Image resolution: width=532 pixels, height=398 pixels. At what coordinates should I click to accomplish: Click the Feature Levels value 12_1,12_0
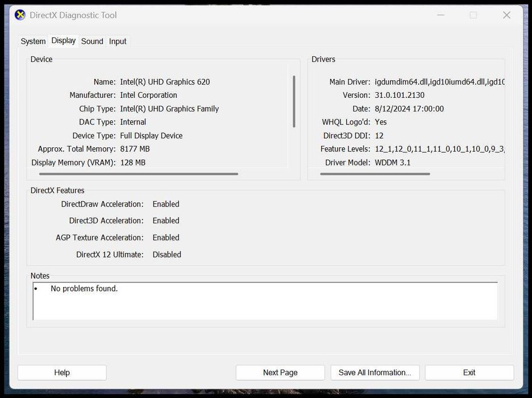tap(440, 149)
